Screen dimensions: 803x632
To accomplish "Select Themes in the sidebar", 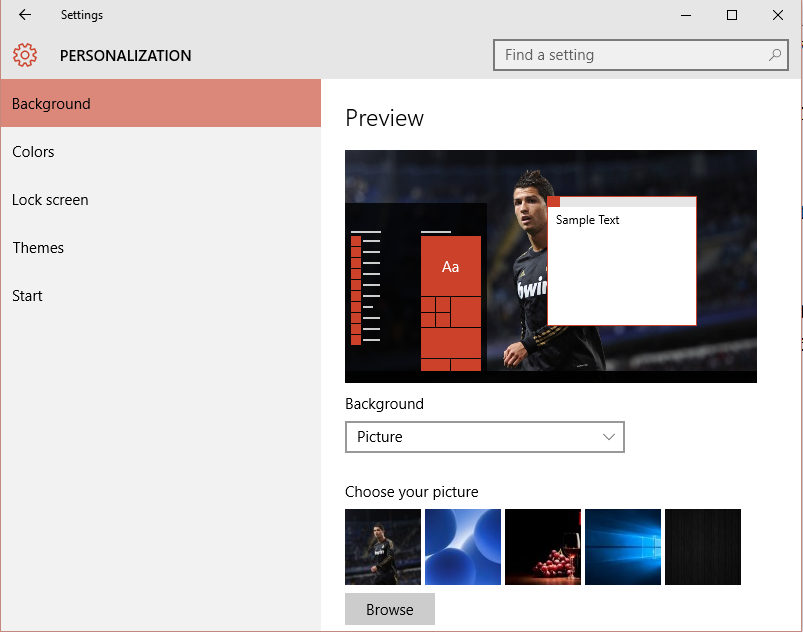I will tap(38, 247).
